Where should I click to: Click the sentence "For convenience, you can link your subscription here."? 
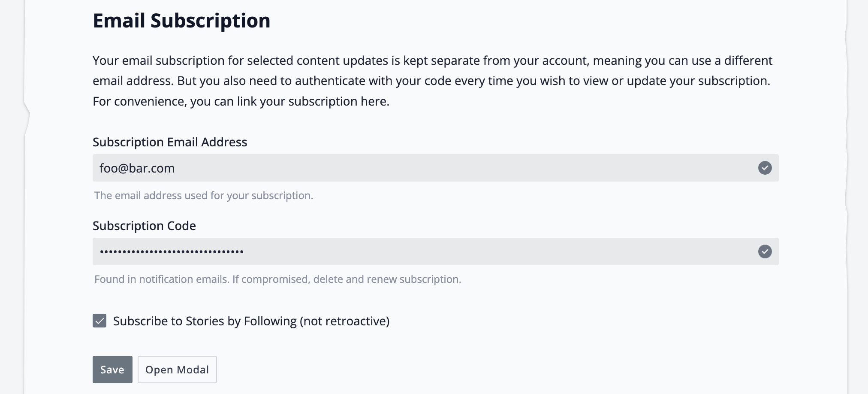click(x=241, y=101)
